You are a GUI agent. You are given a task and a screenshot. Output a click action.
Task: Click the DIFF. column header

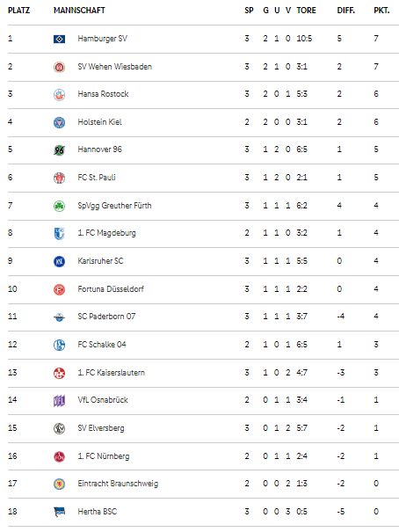click(x=345, y=11)
